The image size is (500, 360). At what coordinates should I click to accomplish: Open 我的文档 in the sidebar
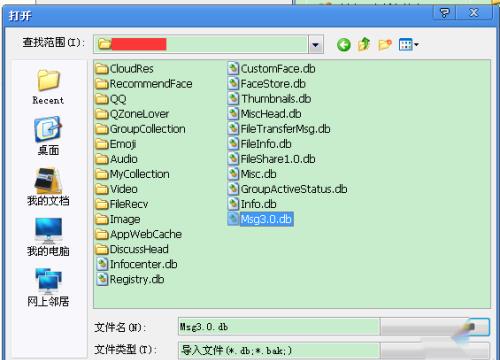tap(48, 187)
